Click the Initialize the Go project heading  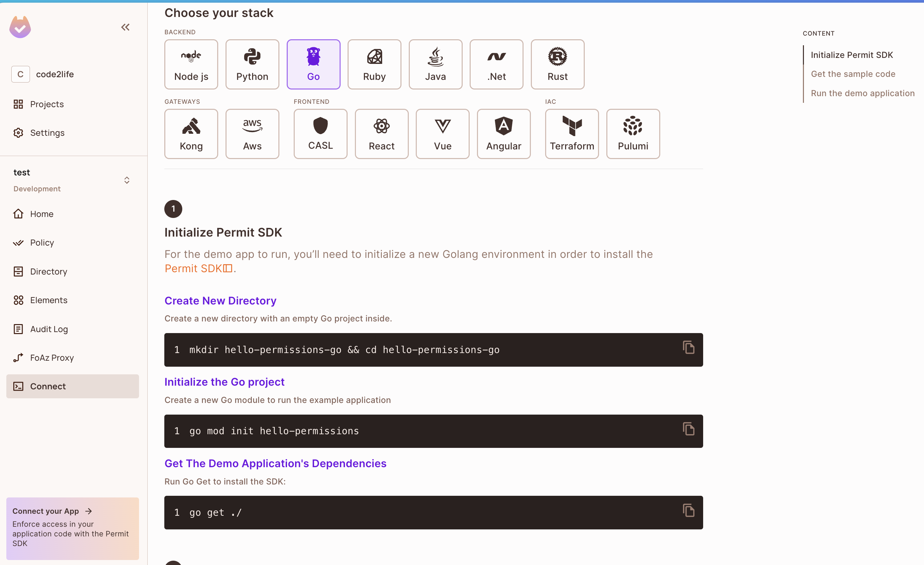pyautogui.click(x=225, y=382)
